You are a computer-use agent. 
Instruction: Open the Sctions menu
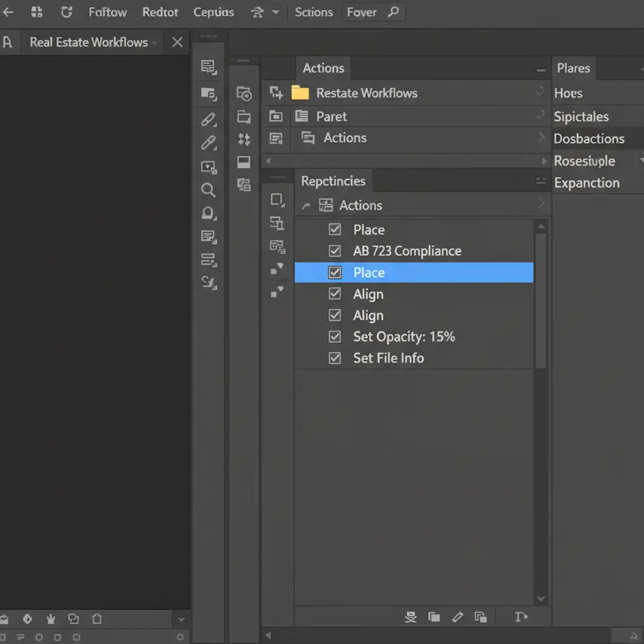[x=313, y=12]
